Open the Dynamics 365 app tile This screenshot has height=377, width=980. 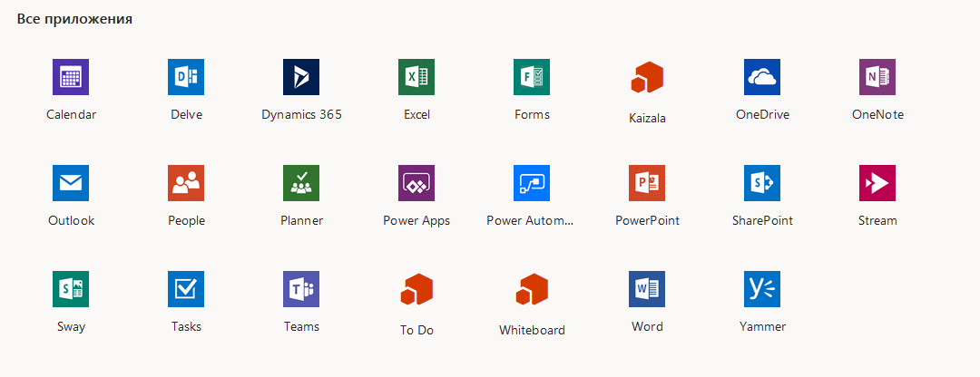(x=301, y=77)
